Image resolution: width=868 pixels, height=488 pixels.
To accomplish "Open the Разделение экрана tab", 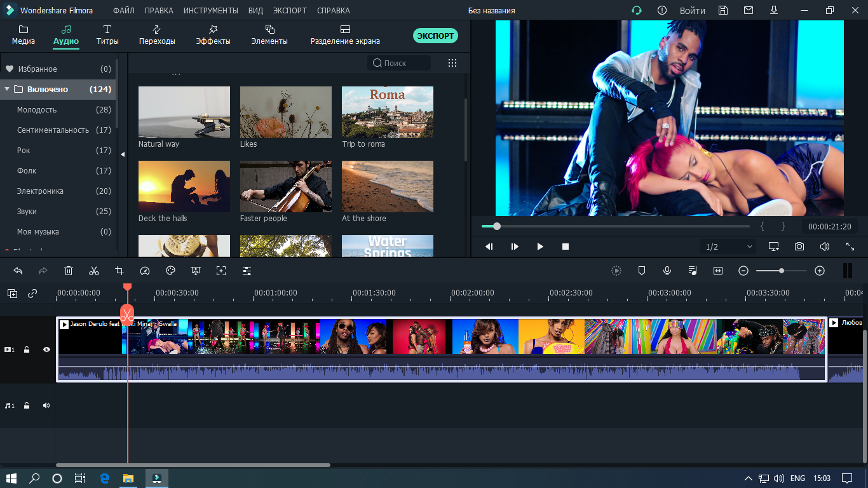I will click(x=345, y=35).
